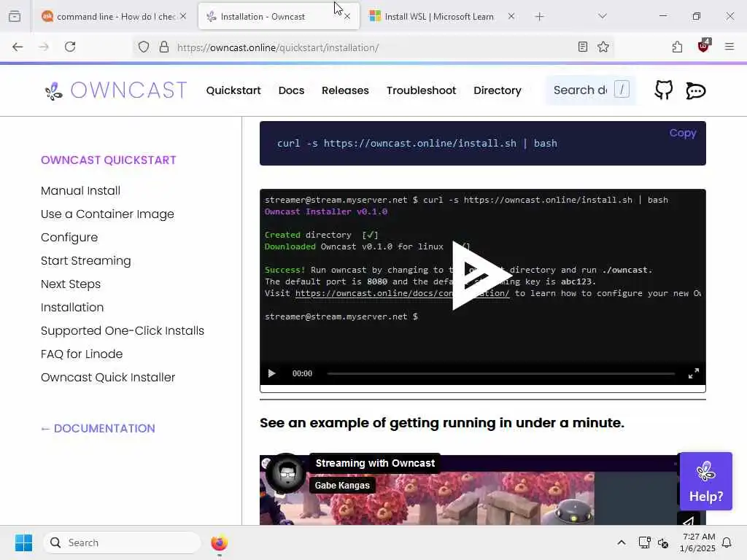Click the video share arrow icon
This screenshot has height=560, width=747.
pyautogui.click(x=689, y=521)
